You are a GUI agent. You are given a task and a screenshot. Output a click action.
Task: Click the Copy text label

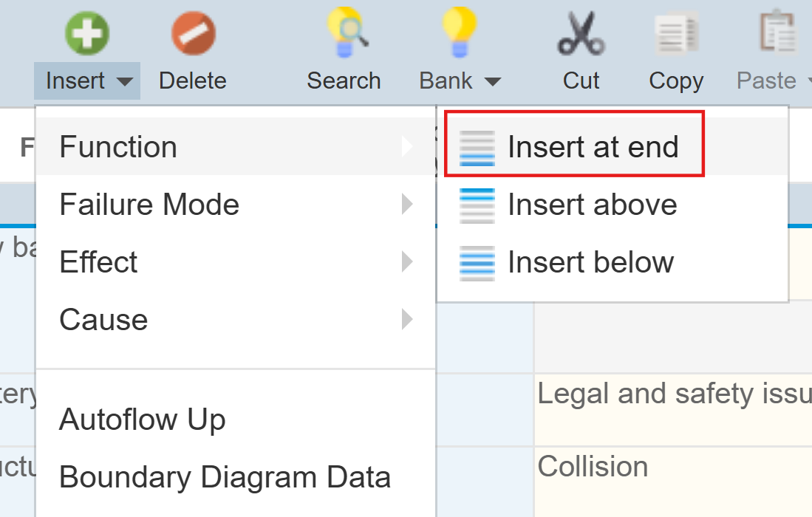pyautogui.click(x=676, y=81)
